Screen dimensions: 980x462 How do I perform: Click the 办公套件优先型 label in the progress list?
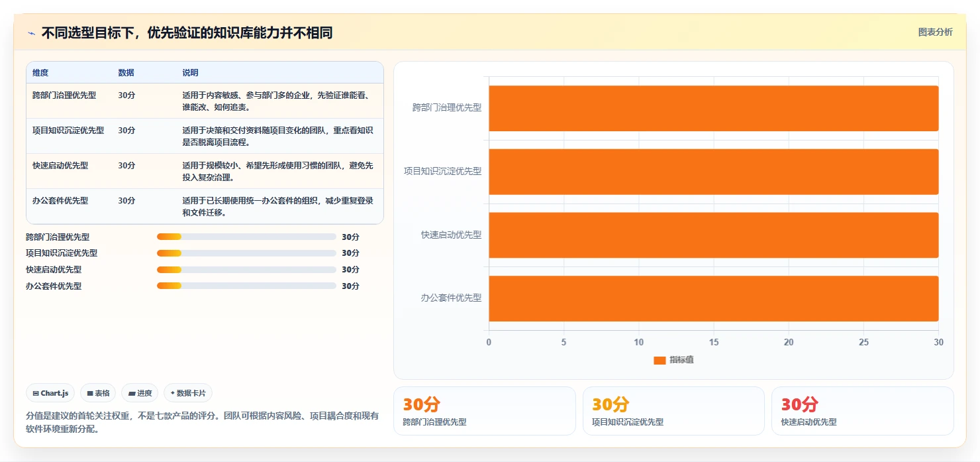(x=54, y=286)
